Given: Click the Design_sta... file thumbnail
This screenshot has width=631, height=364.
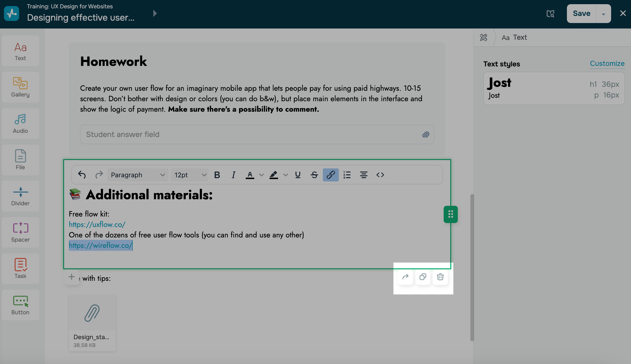Looking at the screenshot, I should [92, 323].
